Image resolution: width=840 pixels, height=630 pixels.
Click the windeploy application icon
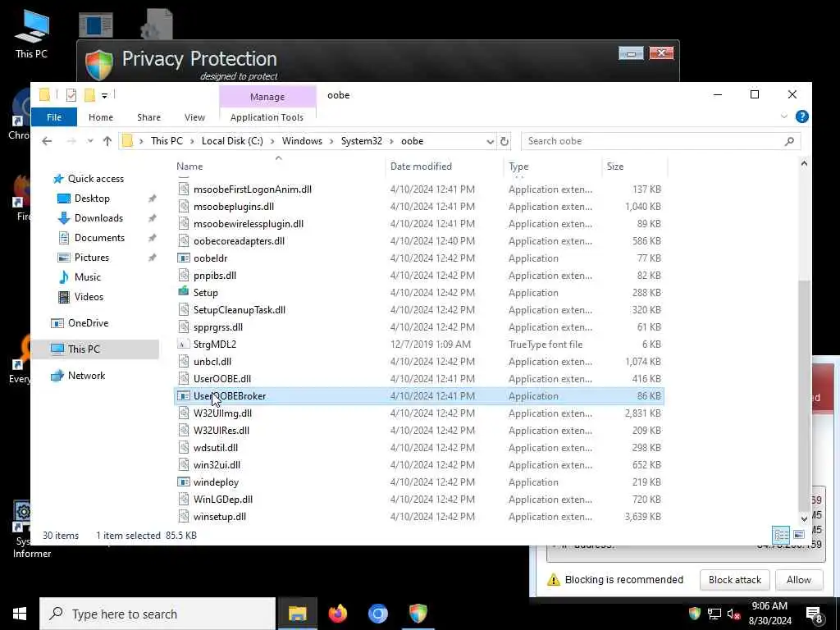183,482
